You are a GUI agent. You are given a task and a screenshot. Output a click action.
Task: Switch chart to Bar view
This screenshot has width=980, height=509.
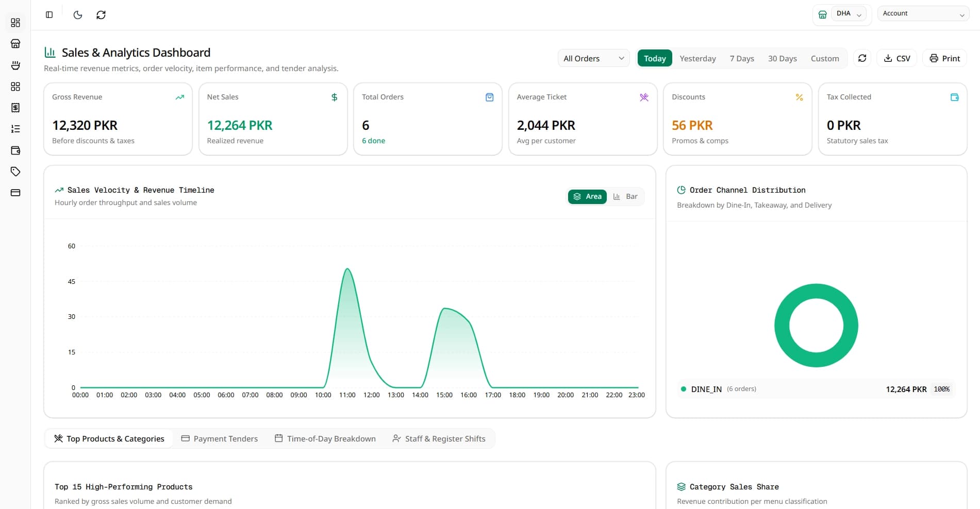click(x=625, y=197)
